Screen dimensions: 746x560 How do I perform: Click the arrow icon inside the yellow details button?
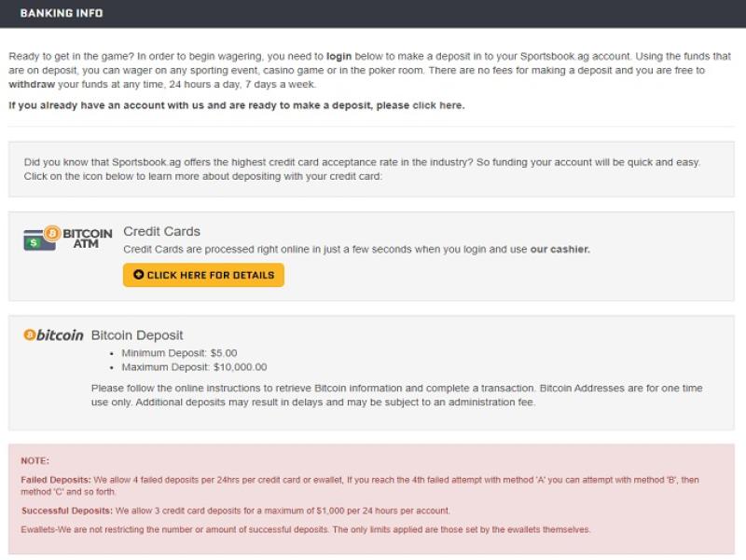(139, 275)
